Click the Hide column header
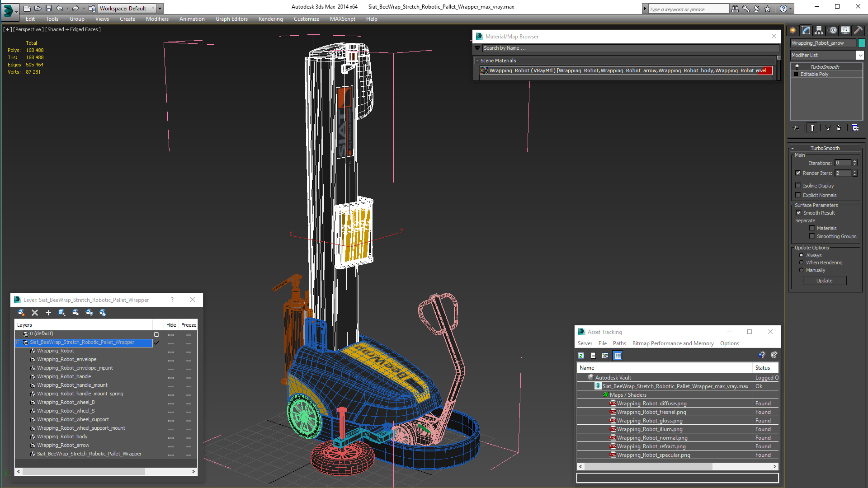Image resolution: width=868 pixels, height=488 pixels. coord(171,325)
